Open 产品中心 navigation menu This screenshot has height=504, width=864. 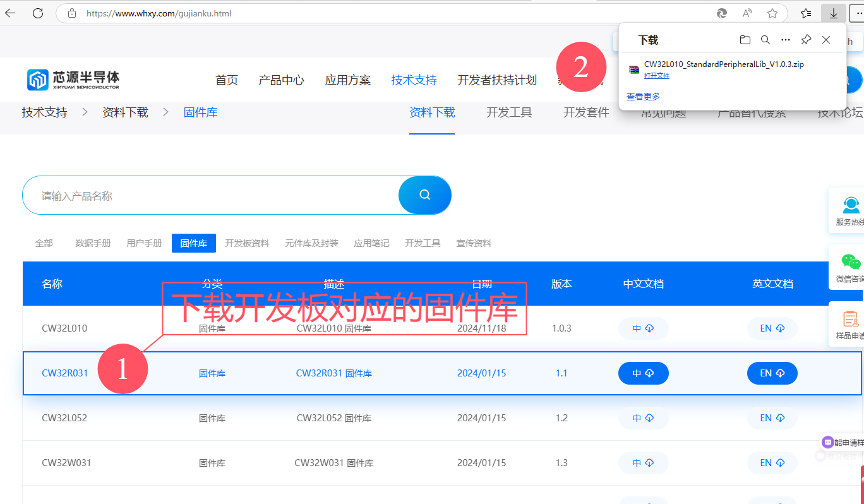click(281, 80)
